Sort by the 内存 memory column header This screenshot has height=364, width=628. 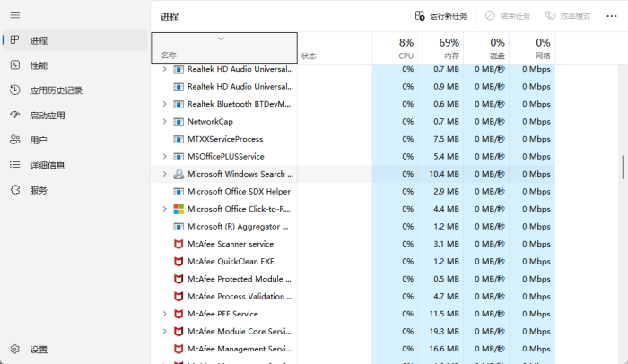(440, 48)
